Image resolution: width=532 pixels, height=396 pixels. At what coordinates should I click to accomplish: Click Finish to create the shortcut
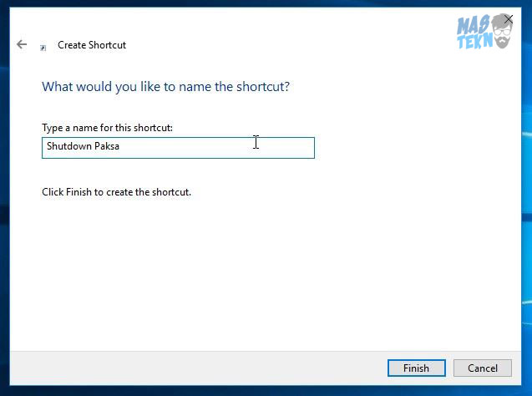coord(416,368)
